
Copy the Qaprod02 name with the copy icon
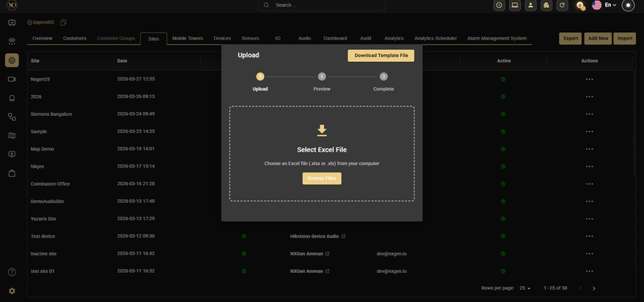click(64, 23)
